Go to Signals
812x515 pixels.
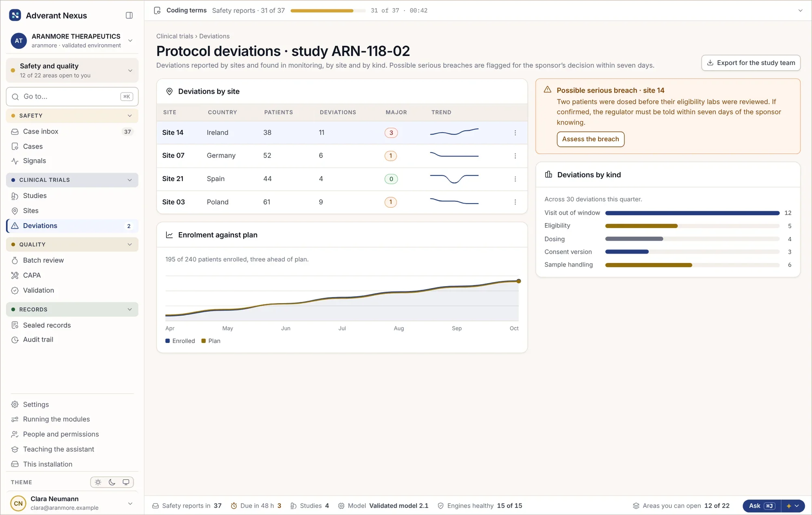72,161
